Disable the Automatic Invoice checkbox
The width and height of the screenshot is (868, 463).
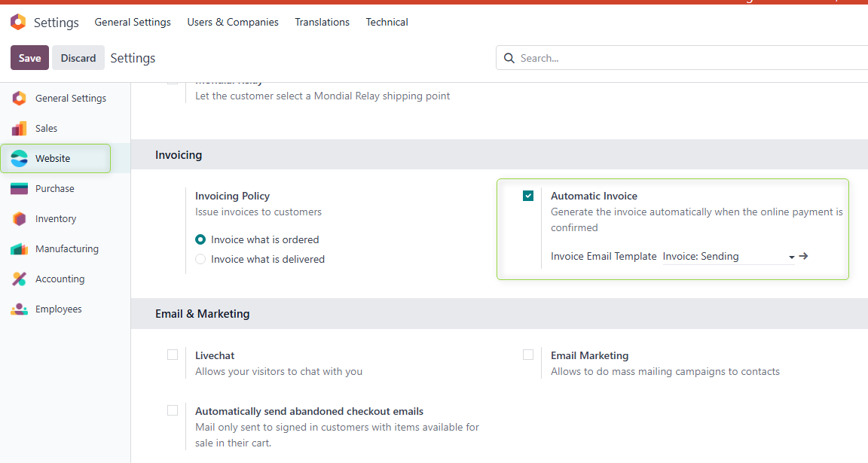click(528, 196)
